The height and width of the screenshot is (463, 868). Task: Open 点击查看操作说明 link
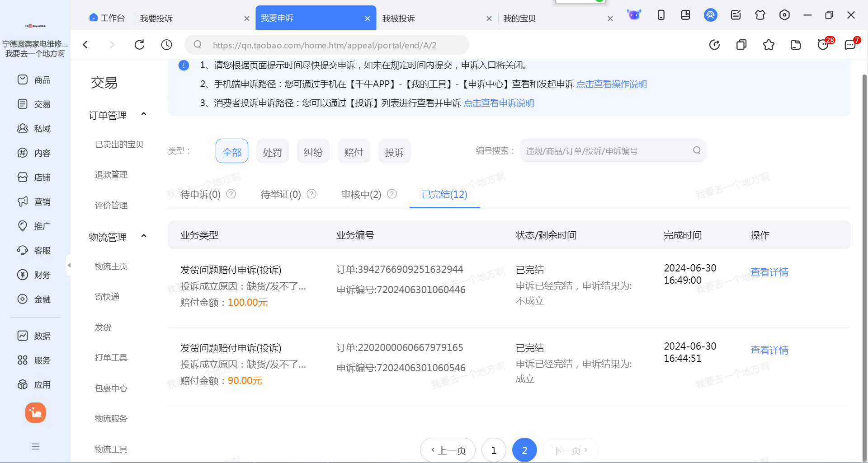[x=611, y=84]
